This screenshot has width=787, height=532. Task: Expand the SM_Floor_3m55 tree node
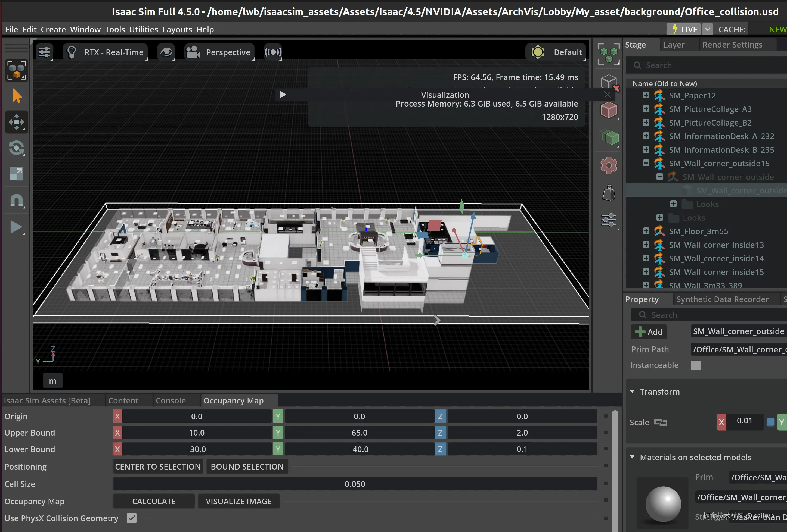click(646, 231)
